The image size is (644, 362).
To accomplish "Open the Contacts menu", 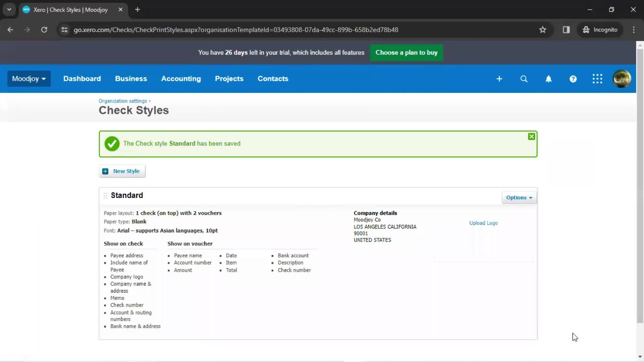I will pos(273,79).
